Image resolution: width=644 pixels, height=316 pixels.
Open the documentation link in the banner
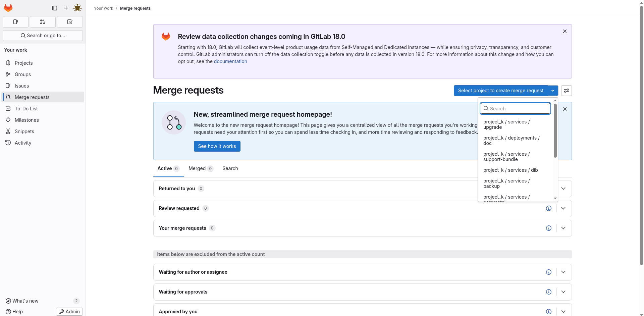(230, 61)
